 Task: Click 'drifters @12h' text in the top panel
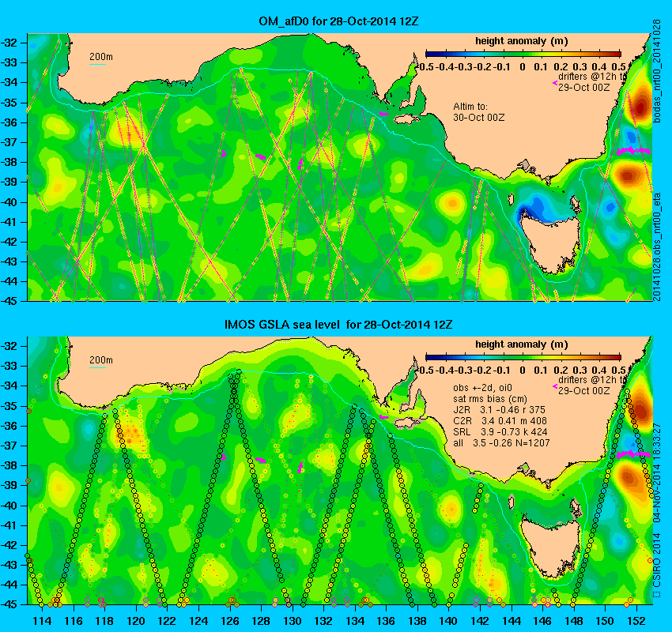587,77
